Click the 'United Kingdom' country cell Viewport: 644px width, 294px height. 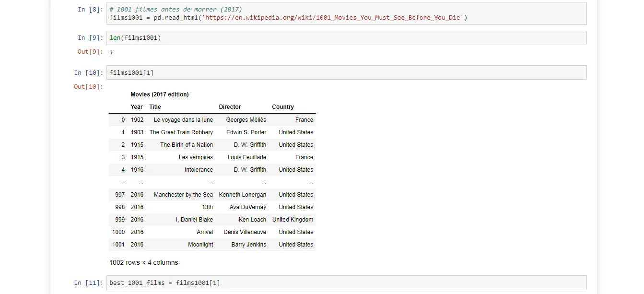(x=293, y=220)
